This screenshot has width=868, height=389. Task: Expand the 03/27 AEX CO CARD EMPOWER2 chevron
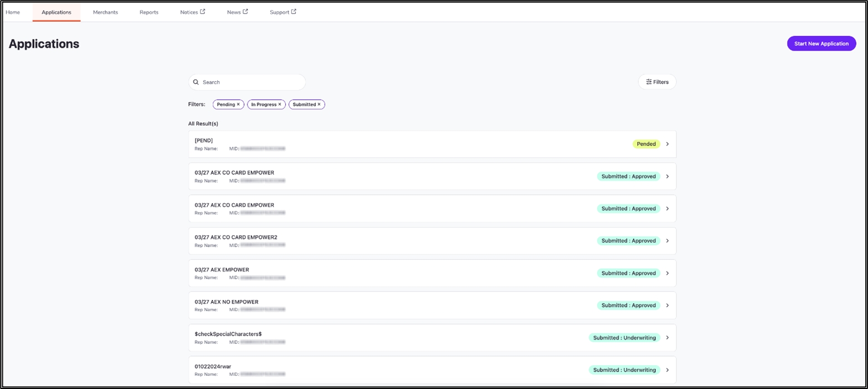pyautogui.click(x=667, y=241)
